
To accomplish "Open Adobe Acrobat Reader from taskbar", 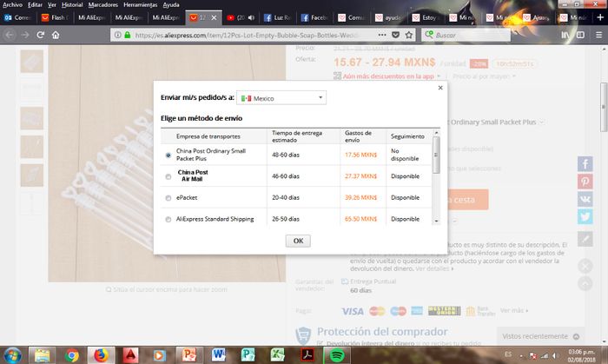I will click(307, 355).
